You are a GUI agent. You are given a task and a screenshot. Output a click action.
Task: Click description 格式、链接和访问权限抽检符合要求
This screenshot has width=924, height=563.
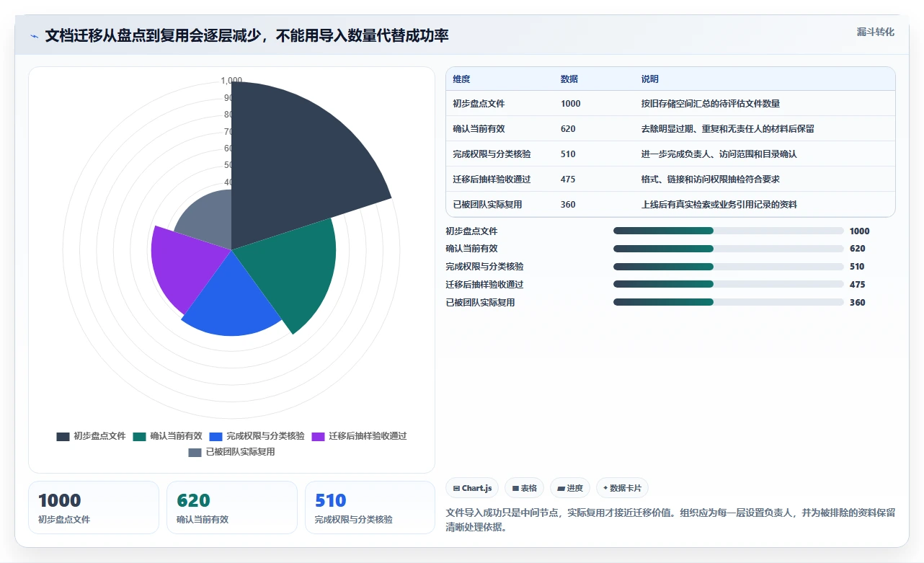pyautogui.click(x=711, y=179)
